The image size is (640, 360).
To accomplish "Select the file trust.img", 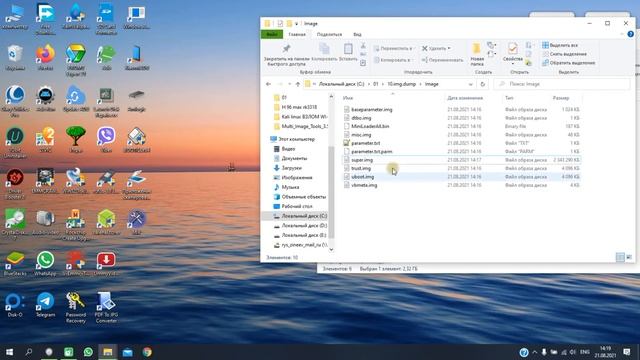I will pyautogui.click(x=361, y=168).
